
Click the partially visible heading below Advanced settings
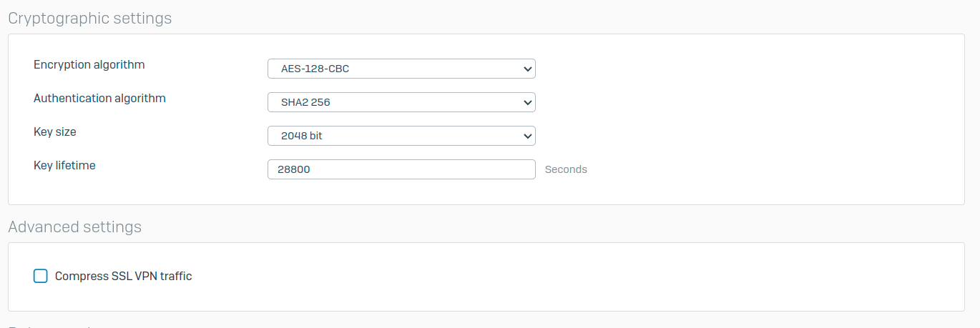pyautogui.click(x=50, y=326)
